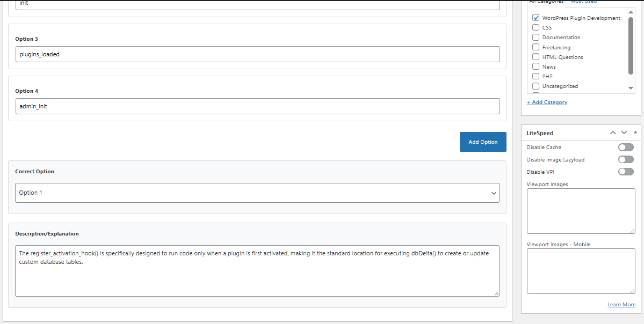
Task: Check the CSS category
Action: [x=536, y=27]
